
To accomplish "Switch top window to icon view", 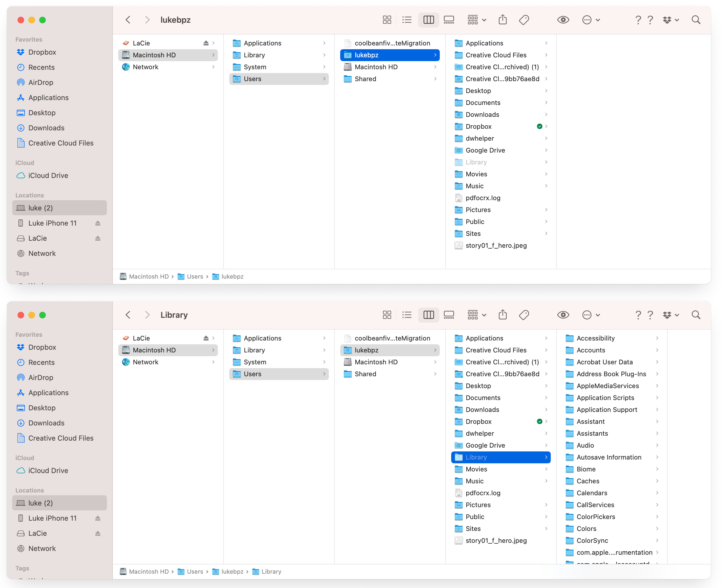I will point(387,20).
